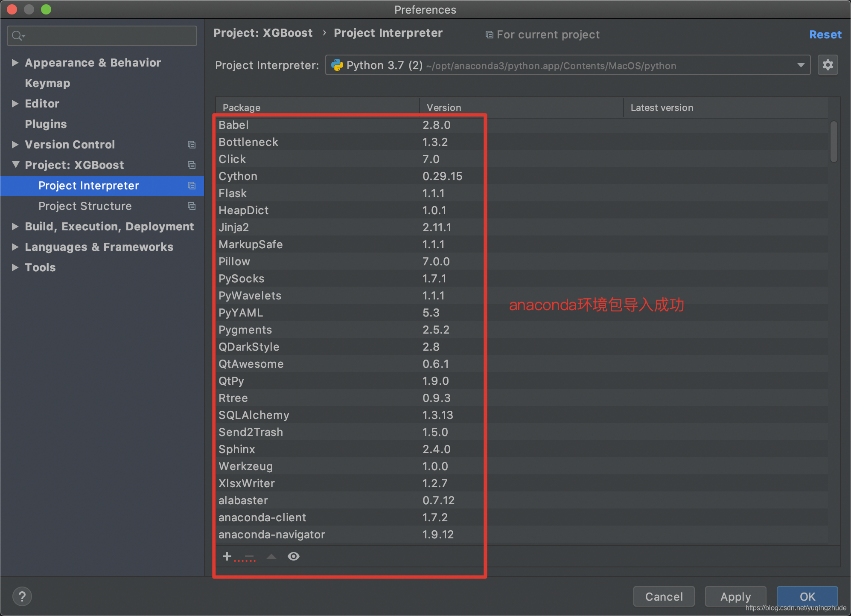The height and width of the screenshot is (616, 851).
Task: Select the SQLAlchemy package row
Action: (522, 415)
